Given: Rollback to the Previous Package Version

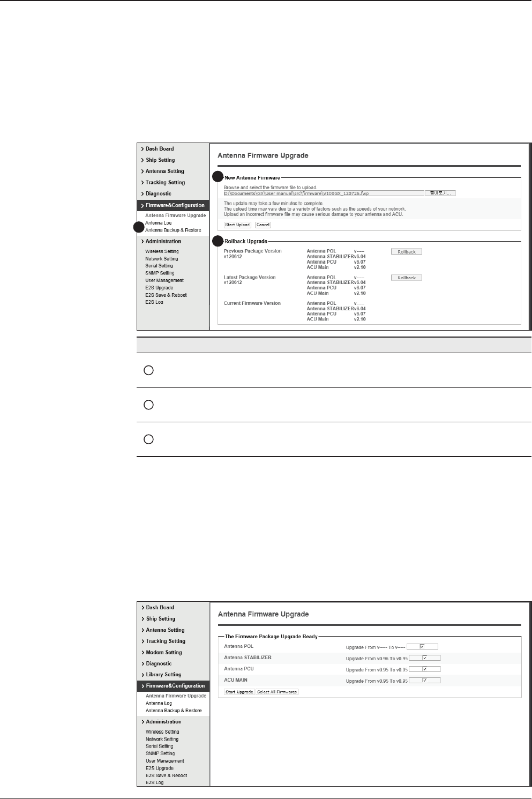Looking at the screenshot, I should coord(407,251).
